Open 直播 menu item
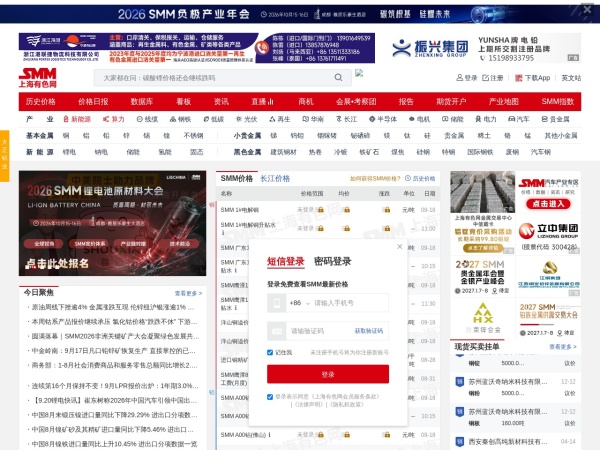 262,101
